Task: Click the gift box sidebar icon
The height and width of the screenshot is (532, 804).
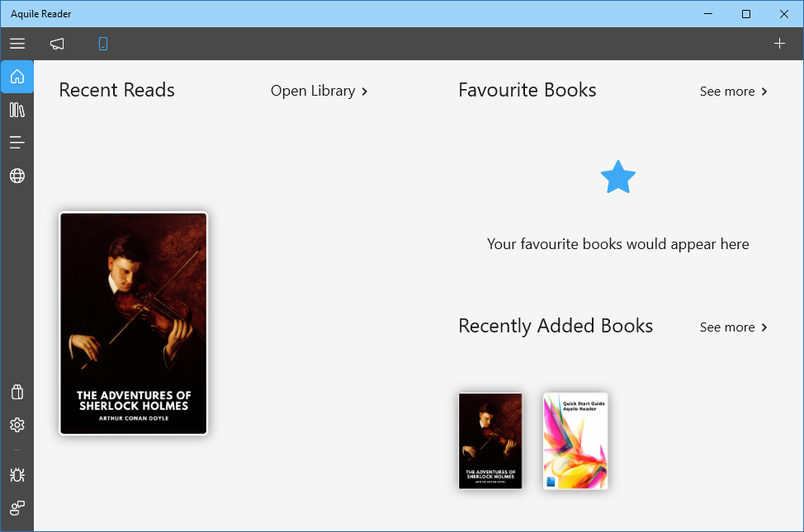Action: (x=17, y=392)
